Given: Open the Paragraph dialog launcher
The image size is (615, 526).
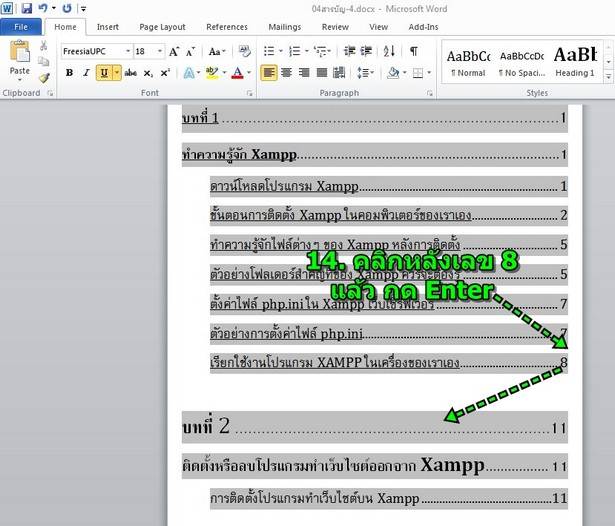Looking at the screenshot, I should click(430, 93).
